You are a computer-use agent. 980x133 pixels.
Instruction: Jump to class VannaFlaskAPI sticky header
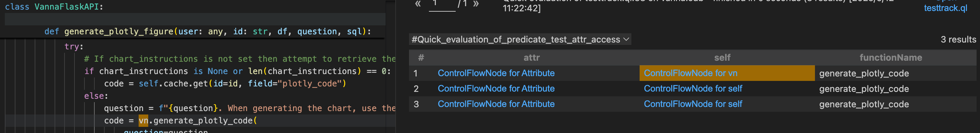point(54,7)
